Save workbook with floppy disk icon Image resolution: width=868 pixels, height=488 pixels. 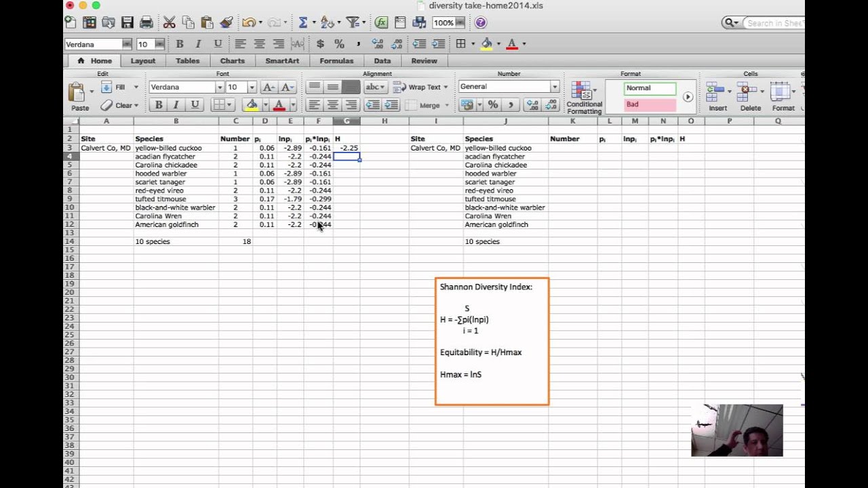pos(127,22)
